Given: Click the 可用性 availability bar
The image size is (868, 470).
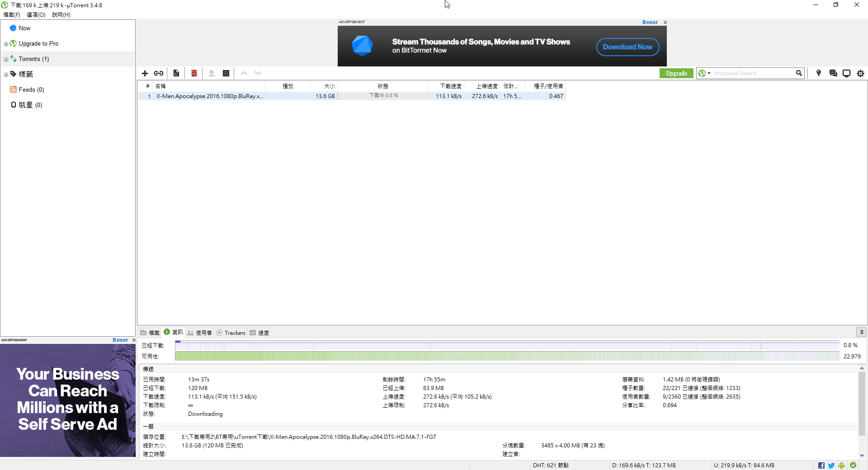Looking at the screenshot, I should 507,356.
